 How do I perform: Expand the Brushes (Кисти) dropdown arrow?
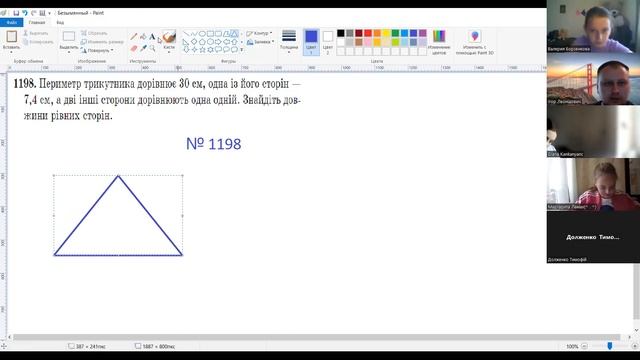click(169, 52)
